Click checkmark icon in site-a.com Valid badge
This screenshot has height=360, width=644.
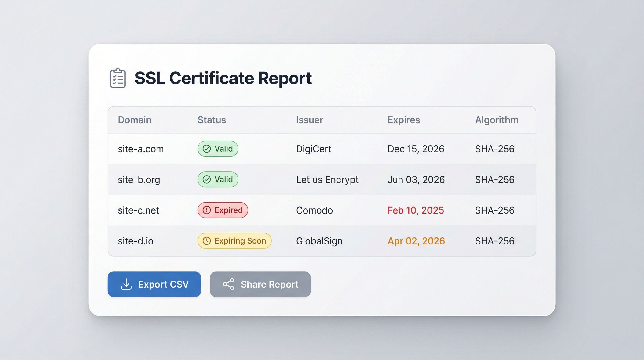(x=206, y=149)
